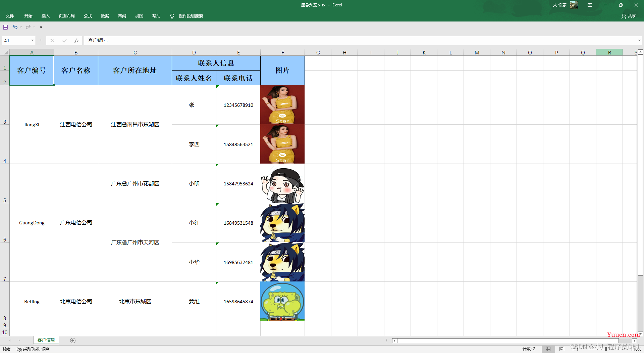This screenshot has width=644, height=353.
Task: Switch to the 开始 ribbon tab
Action: [28, 16]
